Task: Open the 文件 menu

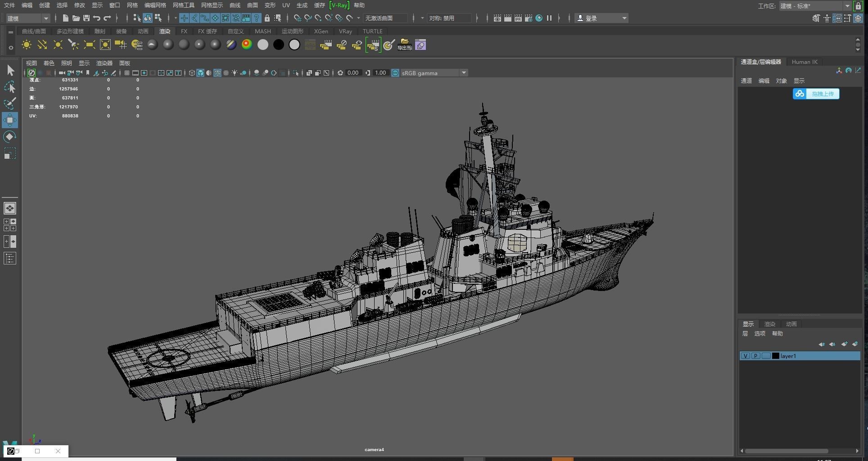Action: pyautogui.click(x=9, y=5)
